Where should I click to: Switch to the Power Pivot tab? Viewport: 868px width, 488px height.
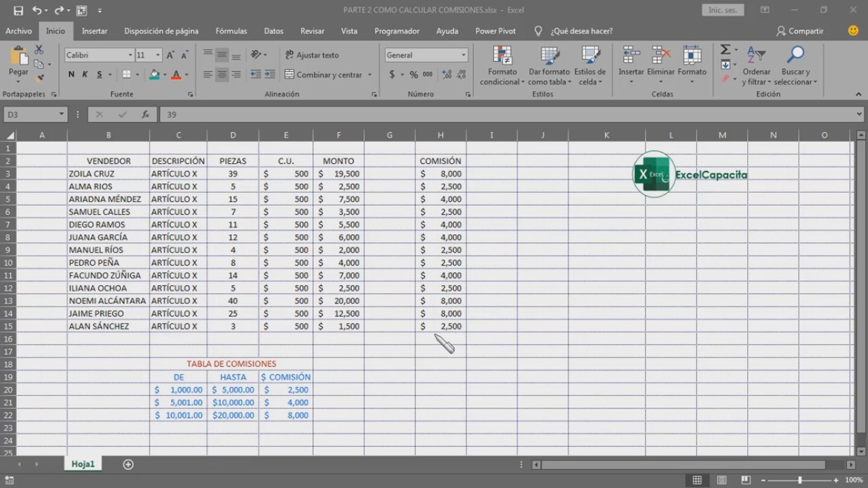click(x=496, y=30)
